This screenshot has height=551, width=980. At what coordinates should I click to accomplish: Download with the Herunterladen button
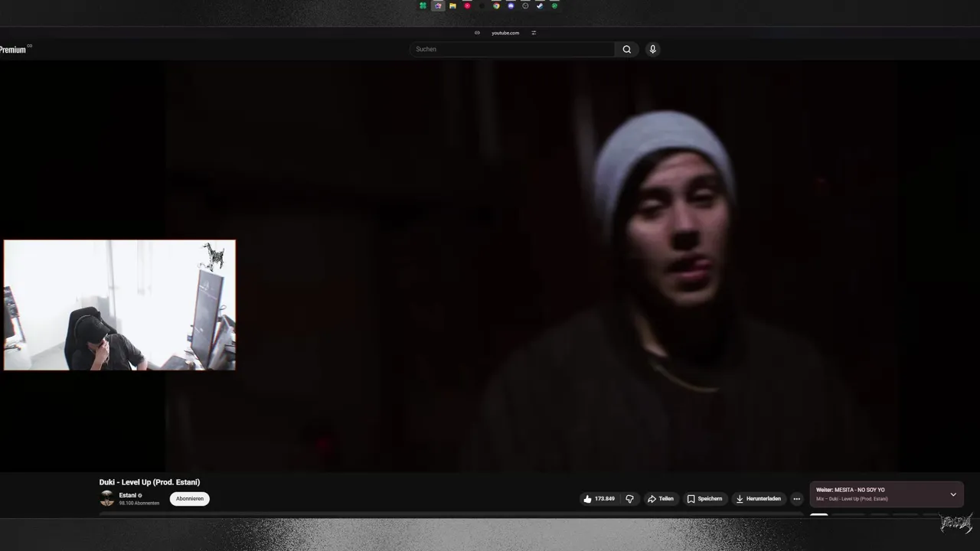pos(758,498)
